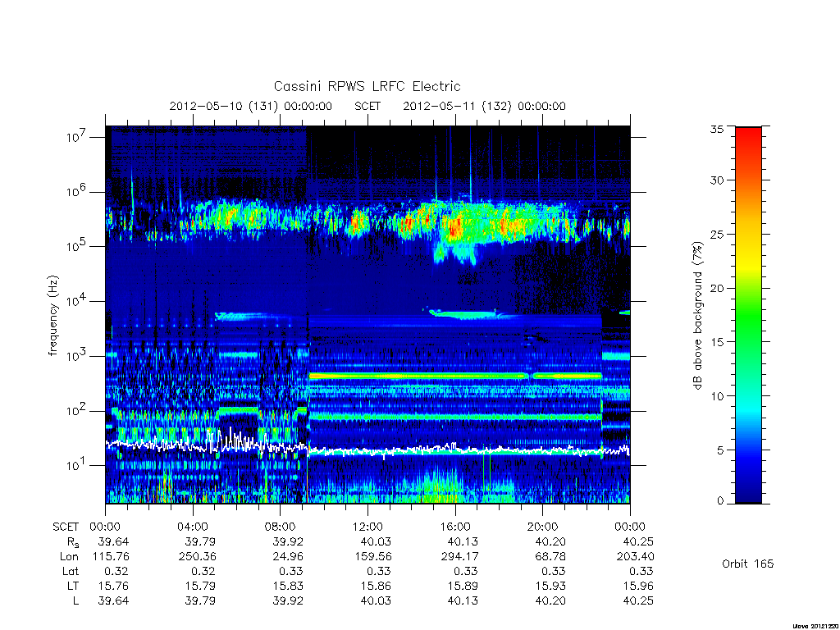Click the LT row label
Screen dimensions: 840x630
point(73,586)
